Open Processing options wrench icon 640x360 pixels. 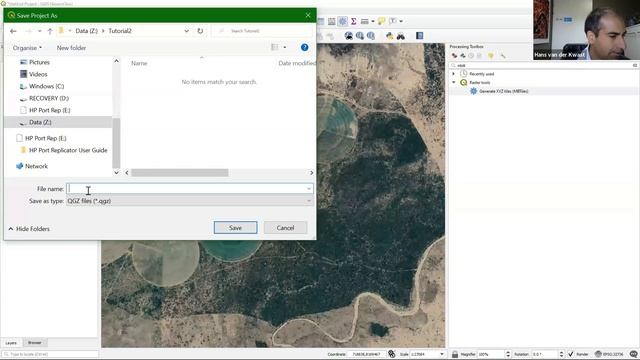[502, 56]
